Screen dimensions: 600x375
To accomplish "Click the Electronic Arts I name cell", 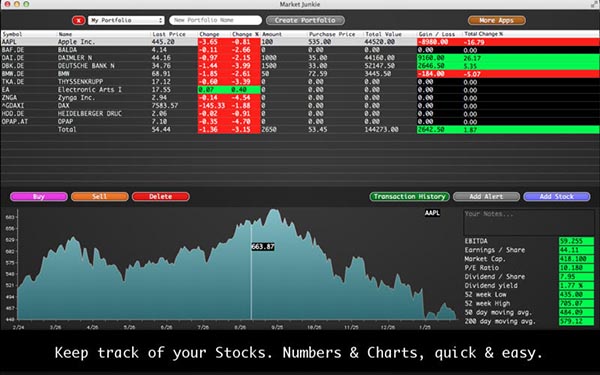I will tap(90, 90).
